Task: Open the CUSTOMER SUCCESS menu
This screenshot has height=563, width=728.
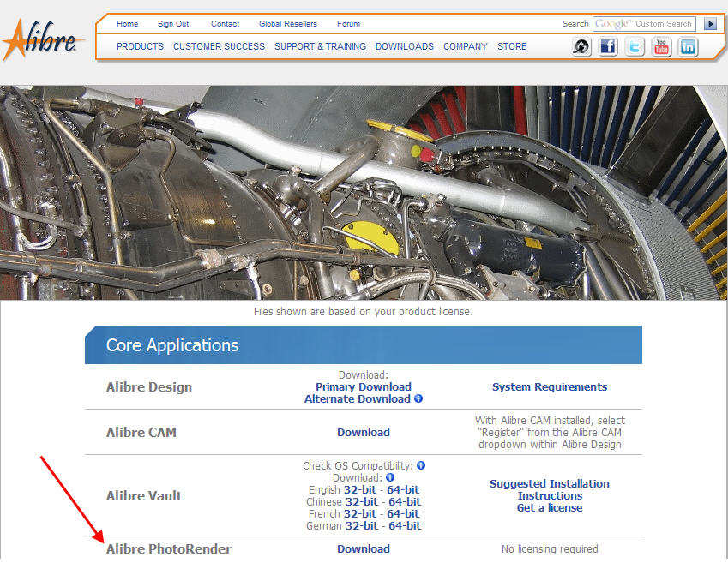Action: coord(220,46)
